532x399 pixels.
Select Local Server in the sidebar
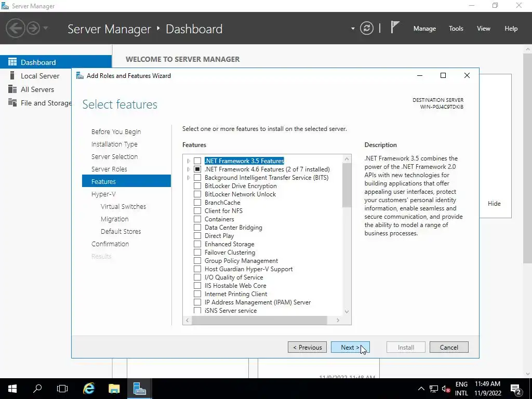[40, 76]
